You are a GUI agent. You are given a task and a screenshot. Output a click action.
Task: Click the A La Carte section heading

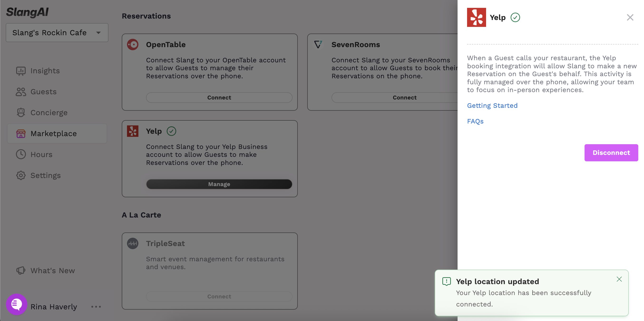141,215
